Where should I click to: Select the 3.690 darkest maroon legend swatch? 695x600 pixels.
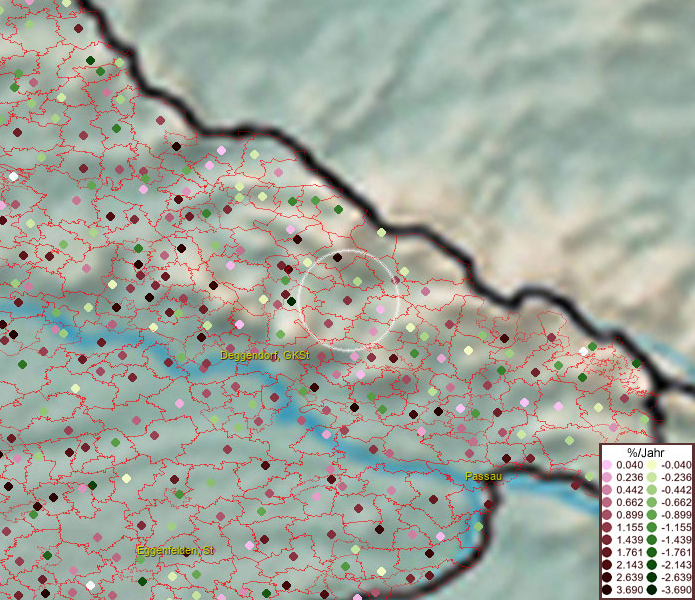(x=607, y=590)
